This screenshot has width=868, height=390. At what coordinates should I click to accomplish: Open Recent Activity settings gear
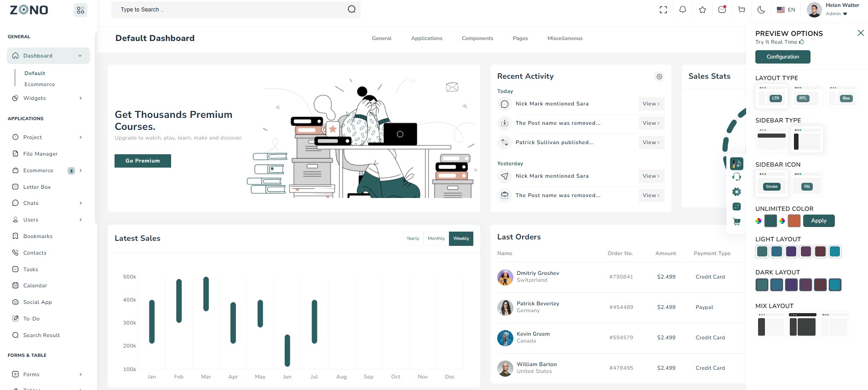pyautogui.click(x=659, y=77)
